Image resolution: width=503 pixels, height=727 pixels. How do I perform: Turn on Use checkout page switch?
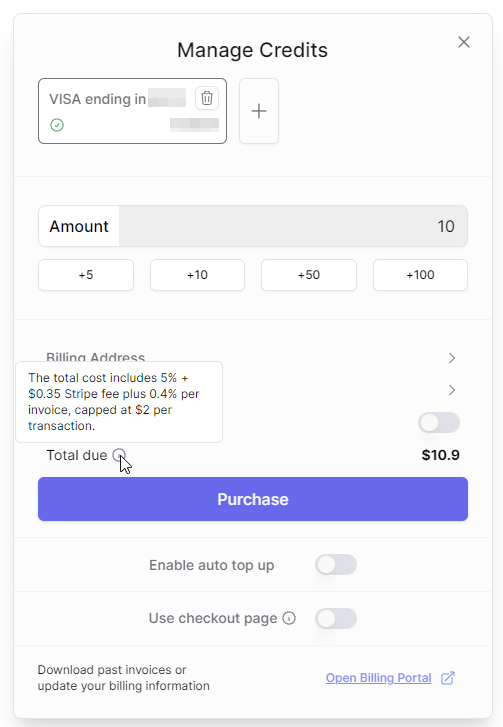click(336, 619)
